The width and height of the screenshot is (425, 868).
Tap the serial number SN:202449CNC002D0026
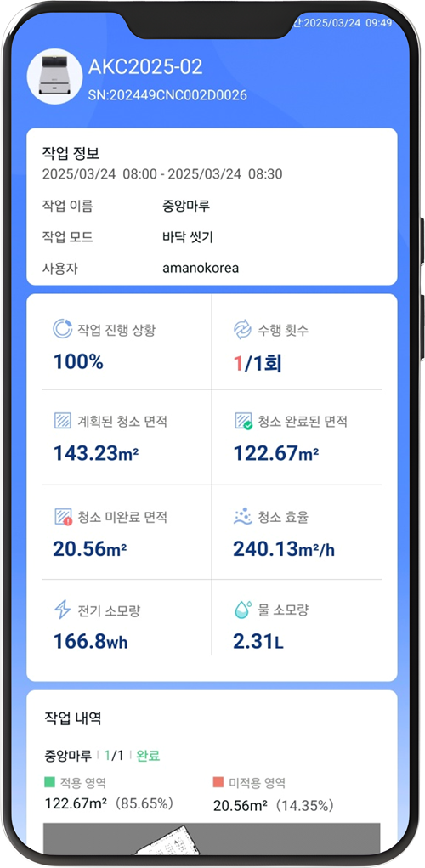tap(167, 95)
